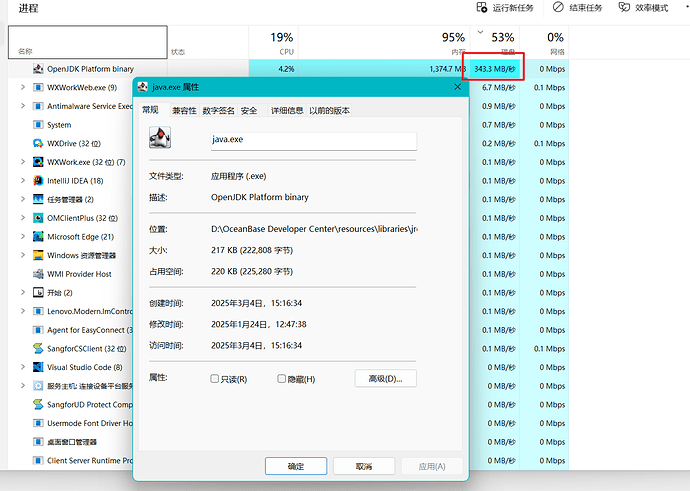
Task: Click the System process icon
Action: click(38, 125)
